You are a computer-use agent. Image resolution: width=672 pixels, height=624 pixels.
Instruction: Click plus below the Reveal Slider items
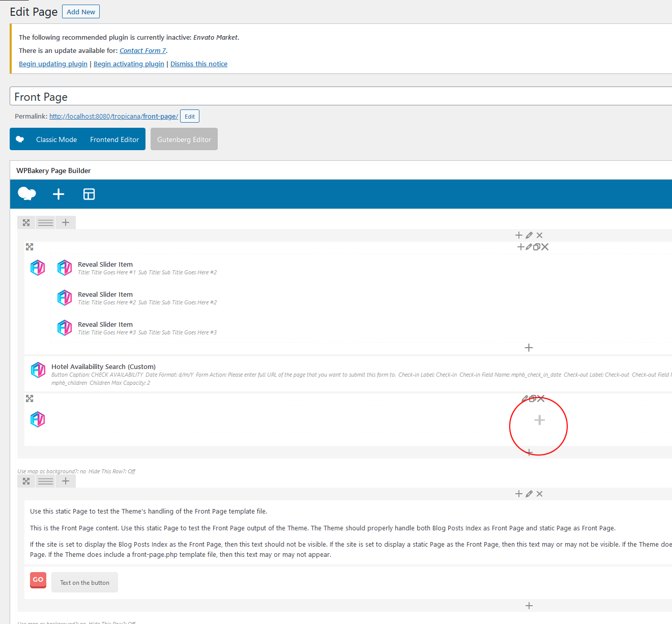529,348
